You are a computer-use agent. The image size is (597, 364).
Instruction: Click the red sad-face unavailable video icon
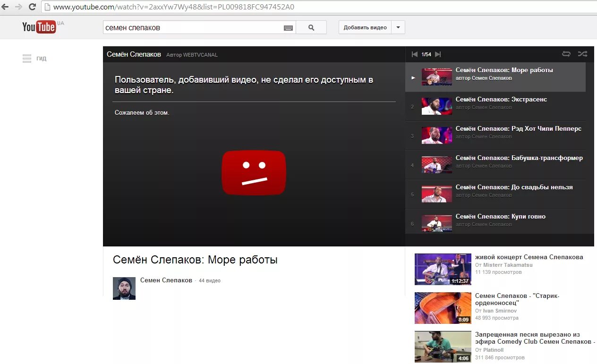coord(254,172)
